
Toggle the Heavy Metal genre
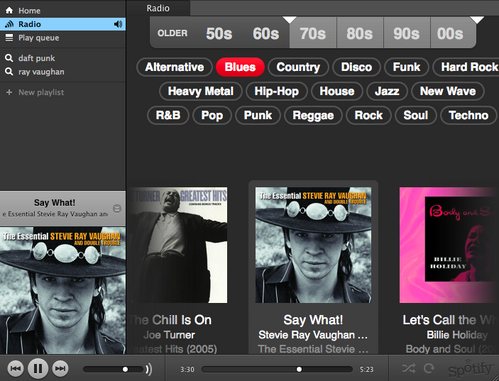(201, 91)
